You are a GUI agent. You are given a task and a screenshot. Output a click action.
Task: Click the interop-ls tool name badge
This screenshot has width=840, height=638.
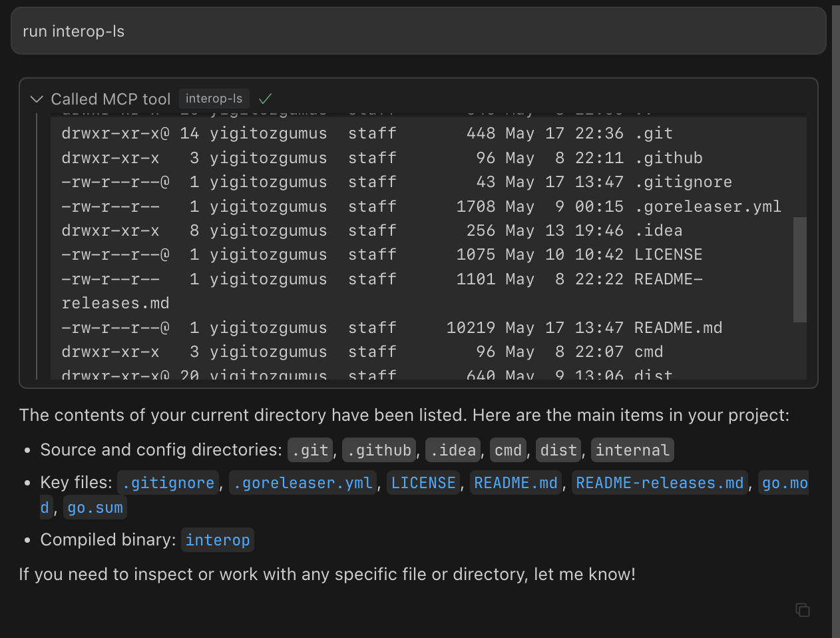click(x=214, y=99)
